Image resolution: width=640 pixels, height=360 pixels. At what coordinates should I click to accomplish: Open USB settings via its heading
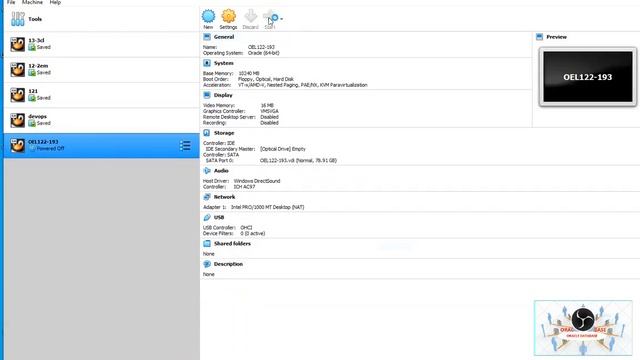click(219, 217)
